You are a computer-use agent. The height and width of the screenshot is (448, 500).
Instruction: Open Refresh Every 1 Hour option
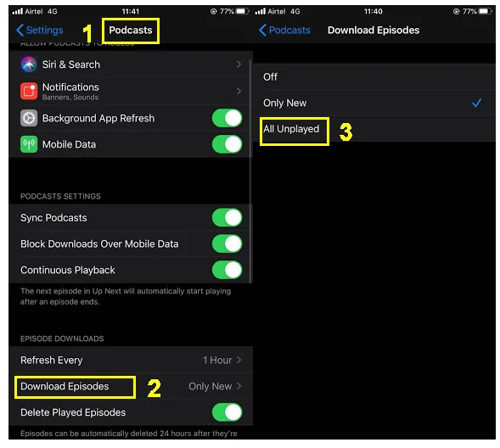[x=131, y=360]
